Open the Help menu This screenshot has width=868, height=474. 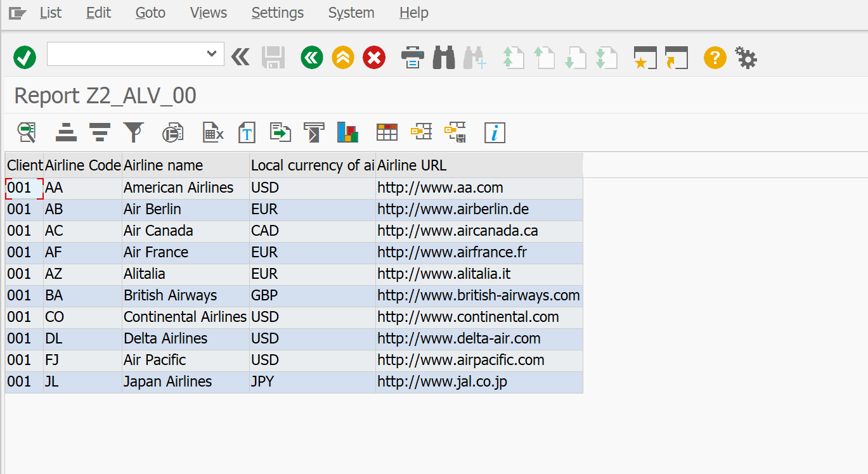[414, 13]
